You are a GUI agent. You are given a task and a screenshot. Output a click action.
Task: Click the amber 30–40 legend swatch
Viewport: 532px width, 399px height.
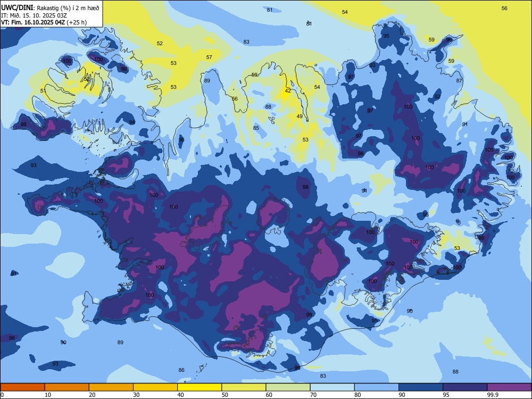tap(155, 387)
